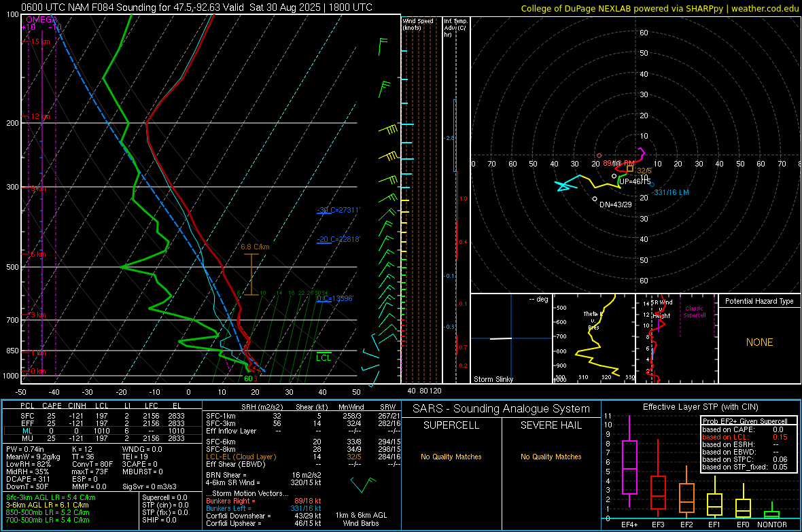
Task: Click the 'Prob EF2+ Given Supercell' heading
Action: [745, 421]
